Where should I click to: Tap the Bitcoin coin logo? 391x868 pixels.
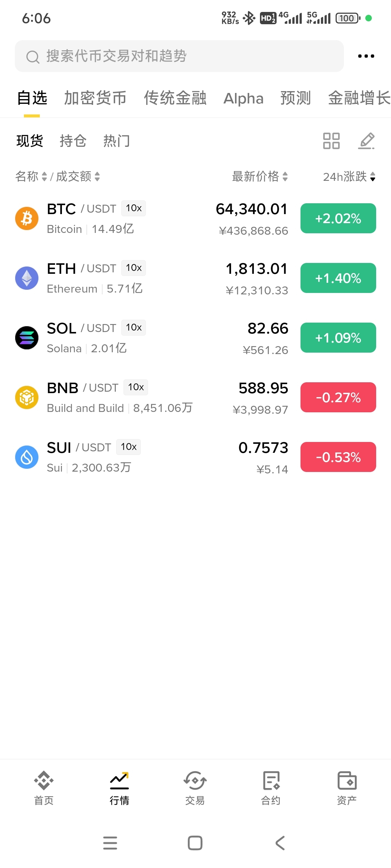point(27,218)
